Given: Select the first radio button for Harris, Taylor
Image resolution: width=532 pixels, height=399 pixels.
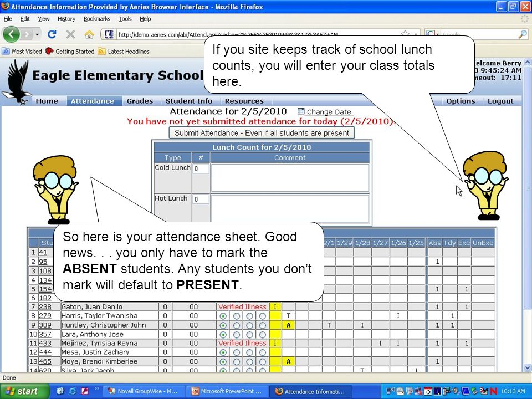Looking at the screenshot, I should click(223, 316).
